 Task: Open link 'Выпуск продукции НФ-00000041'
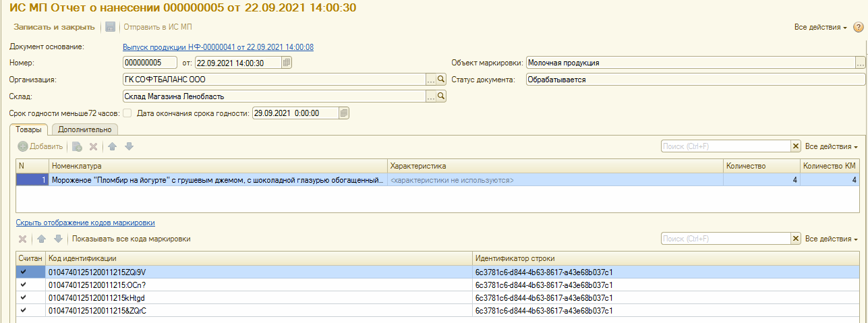tap(217, 47)
